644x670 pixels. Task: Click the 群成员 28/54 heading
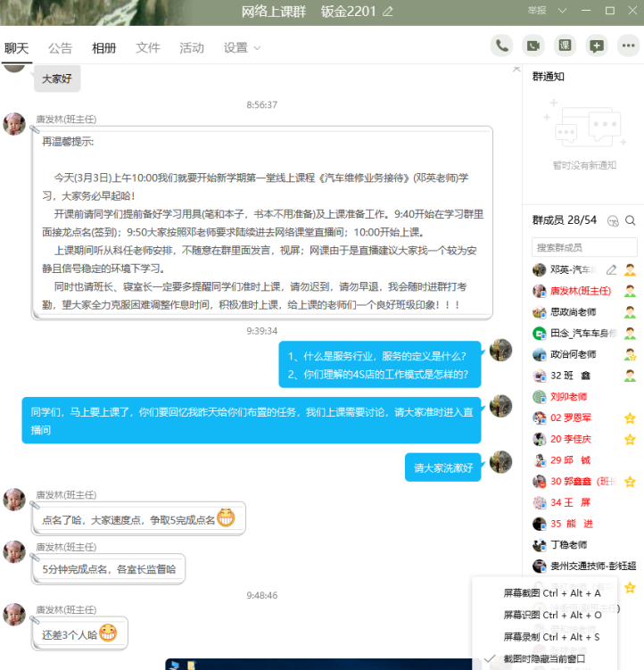tap(564, 220)
